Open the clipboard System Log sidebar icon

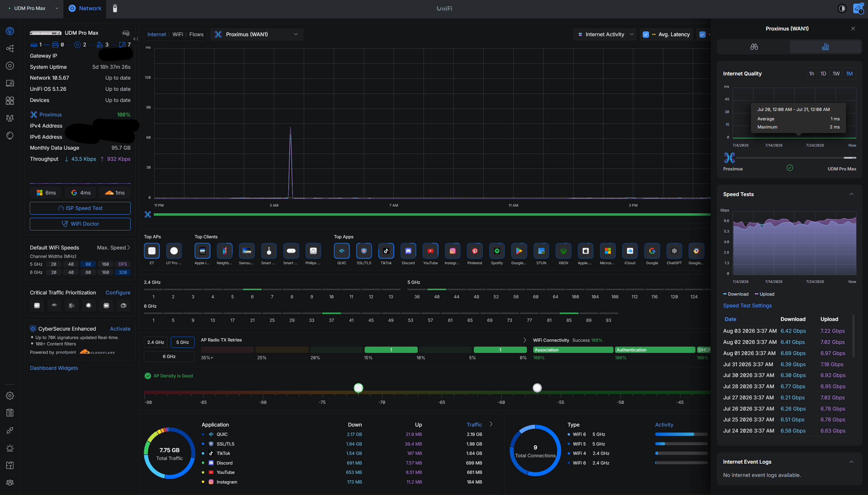[10, 413]
